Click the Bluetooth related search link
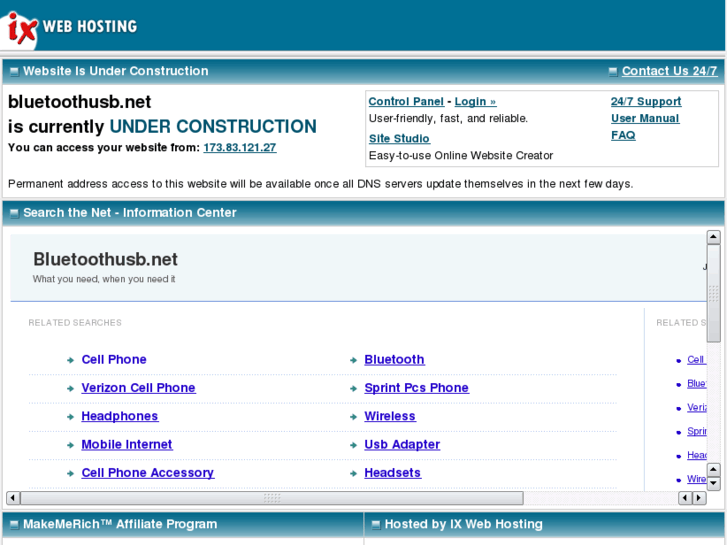The width and height of the screenshot is (727, 545). [x=394, y=359]
